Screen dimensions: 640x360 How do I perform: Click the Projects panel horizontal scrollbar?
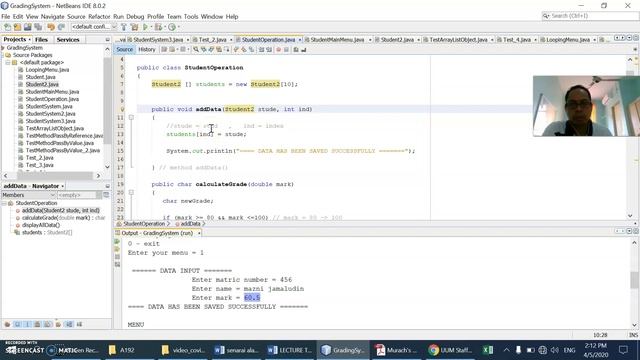point(55,176)
